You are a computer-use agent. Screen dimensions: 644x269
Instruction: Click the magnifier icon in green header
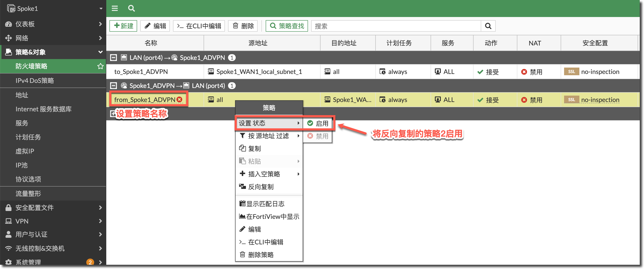pyautogui.click(x=131, y=8)
